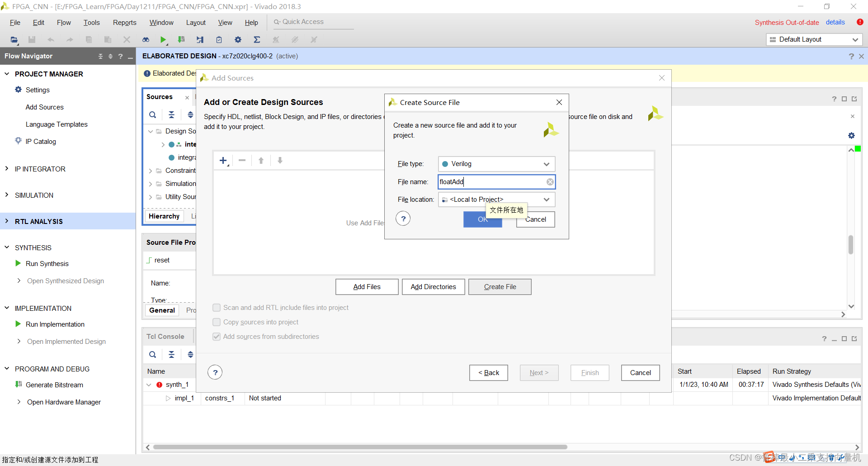This screenshot has width=868, height=466.
Task: Click the Create File button
Action: pyautogui.click(x=500, y=287)
